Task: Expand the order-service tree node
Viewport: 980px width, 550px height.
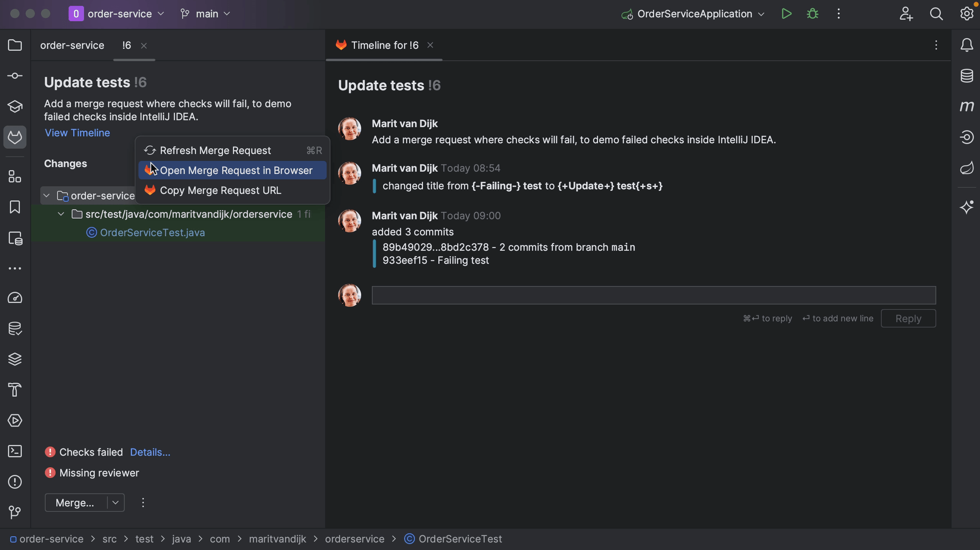Action: tap(47, 196)
